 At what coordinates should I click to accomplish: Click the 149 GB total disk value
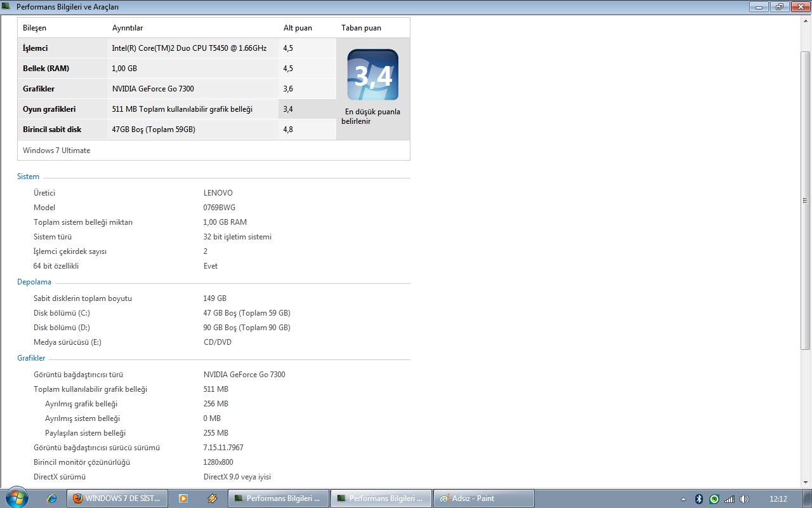(215, 298)
